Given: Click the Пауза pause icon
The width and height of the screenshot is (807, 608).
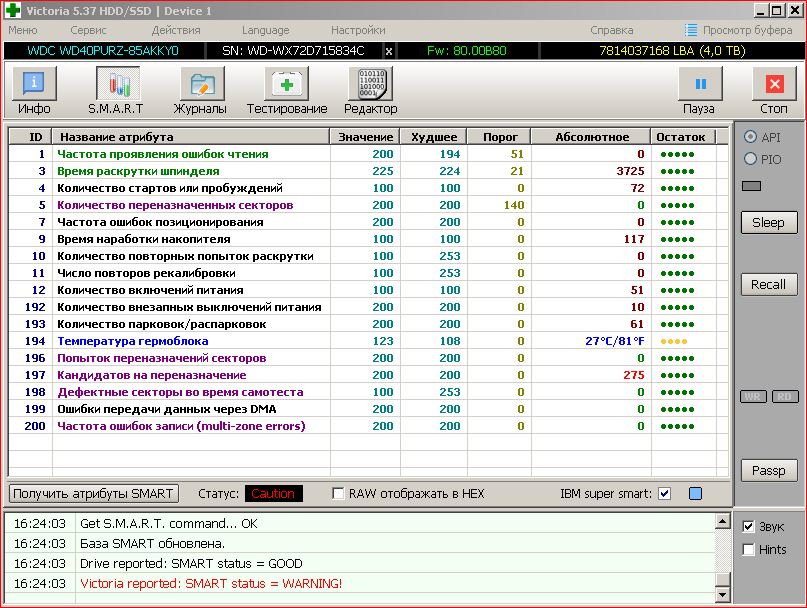Looking at the screenshot, I should pos(700,84).
